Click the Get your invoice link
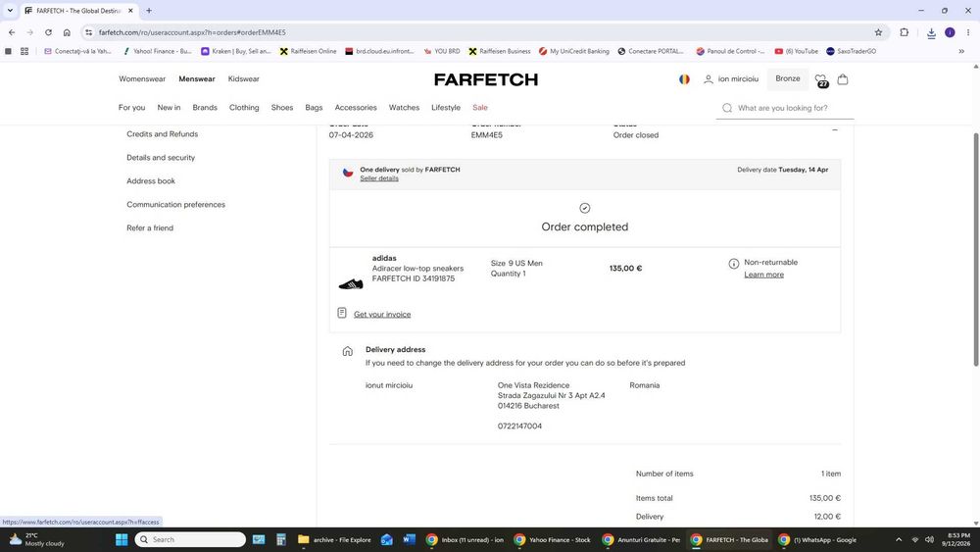 tap(382, 315)
